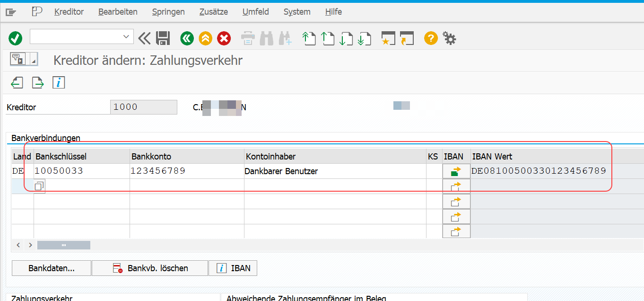Click the red Cancel X icon
Viewport: 644px width, 301px height.
click(x=224, y=38)
